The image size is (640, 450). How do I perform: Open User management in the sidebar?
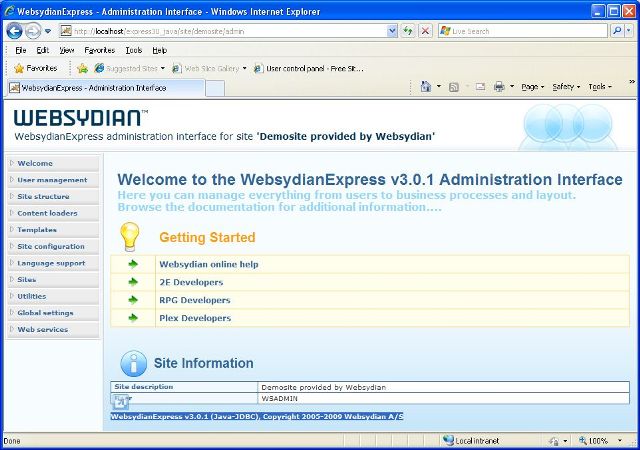tap(53, 180)
